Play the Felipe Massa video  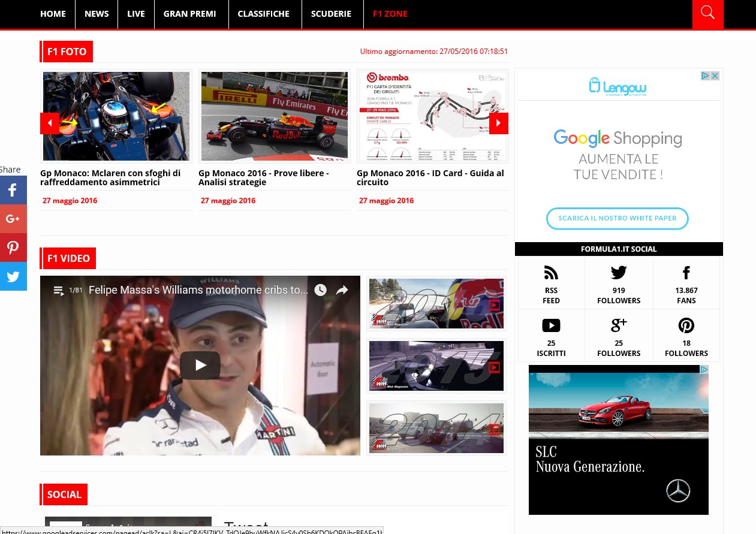[200, 365]
